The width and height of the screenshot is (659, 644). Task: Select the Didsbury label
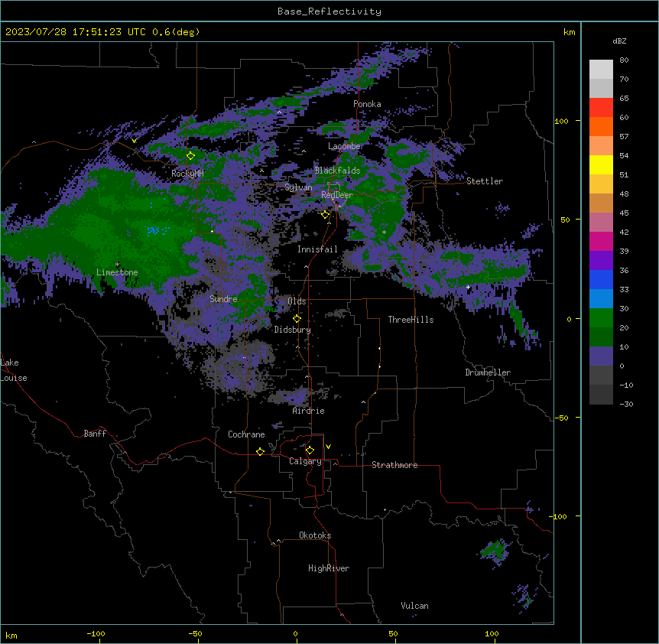pos(292,330)
